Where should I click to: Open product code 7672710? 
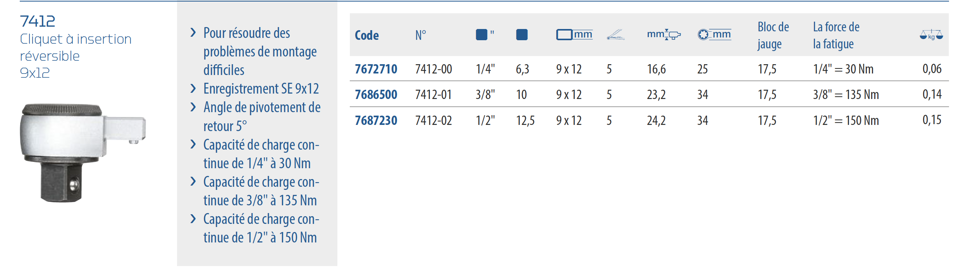pyautogui.click(x=376, y=69)
